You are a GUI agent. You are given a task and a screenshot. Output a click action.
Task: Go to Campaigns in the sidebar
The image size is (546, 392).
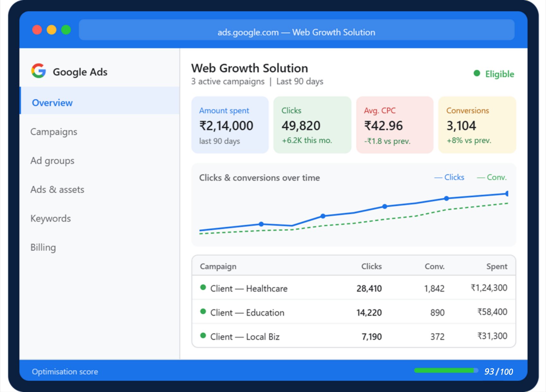54,132
